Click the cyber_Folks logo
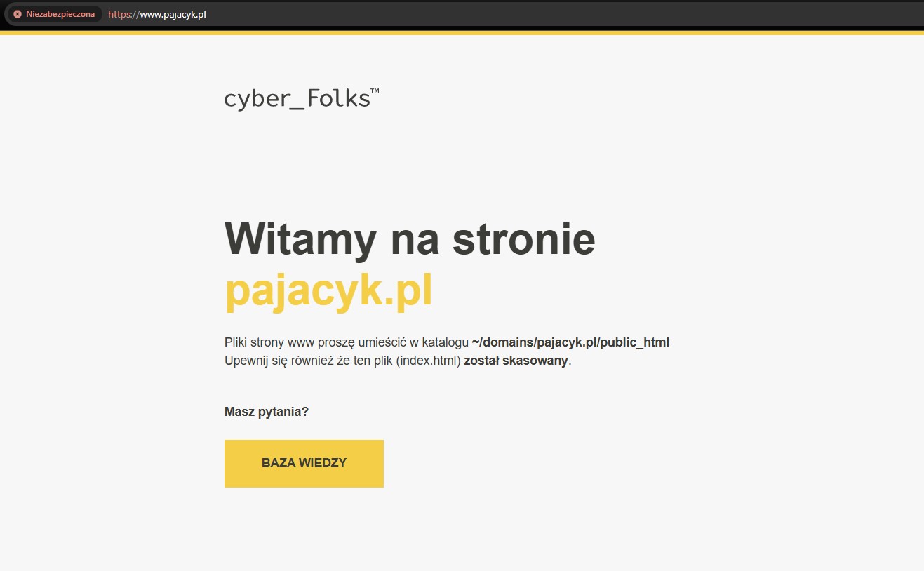Image resolution: width=924 pixels, height=571 pixels. tap(302, 98)
